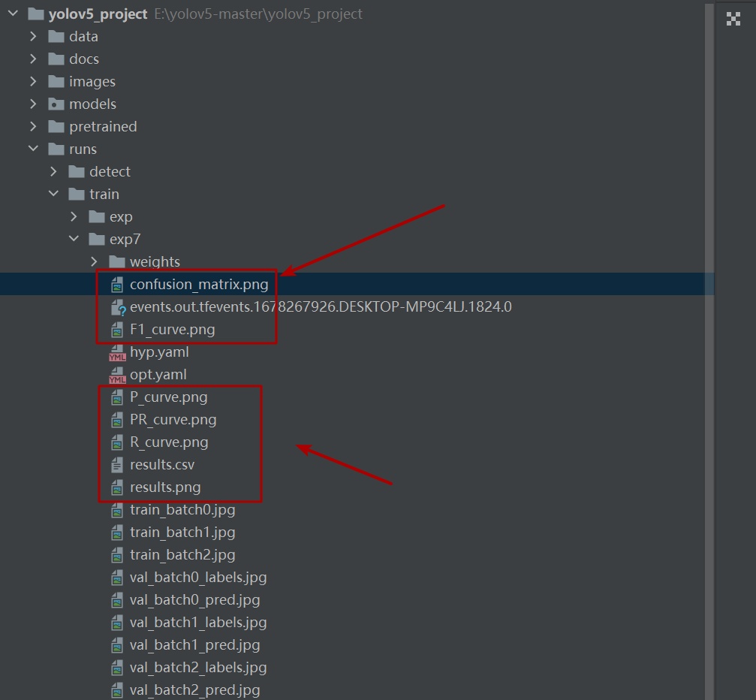Viewport: 756px width, 700px height.
Task: Expand the models folder
Action: 33,104
